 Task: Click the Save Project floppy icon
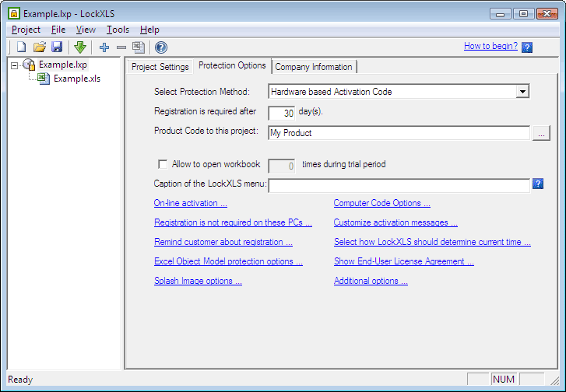56,47
